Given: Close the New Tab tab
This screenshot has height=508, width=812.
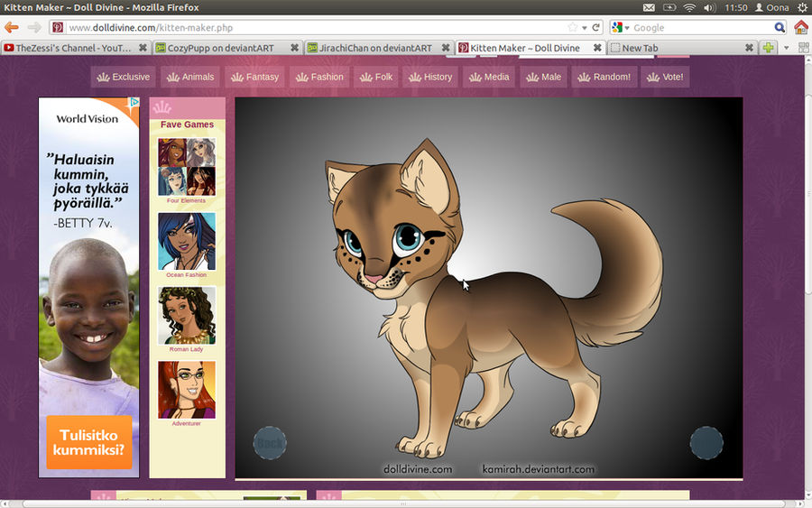Looking at the screenshot, I should click(749, 48).
